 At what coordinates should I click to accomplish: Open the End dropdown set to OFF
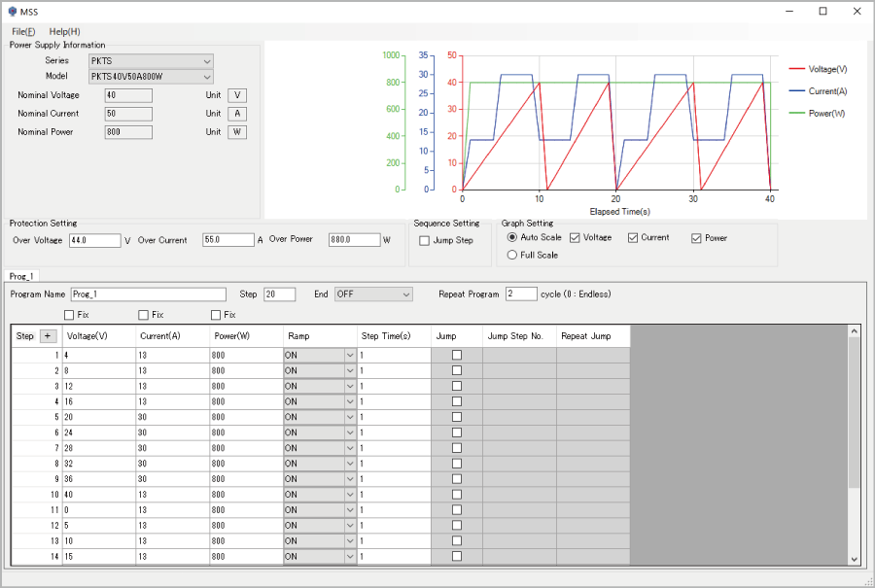point(373,294)
